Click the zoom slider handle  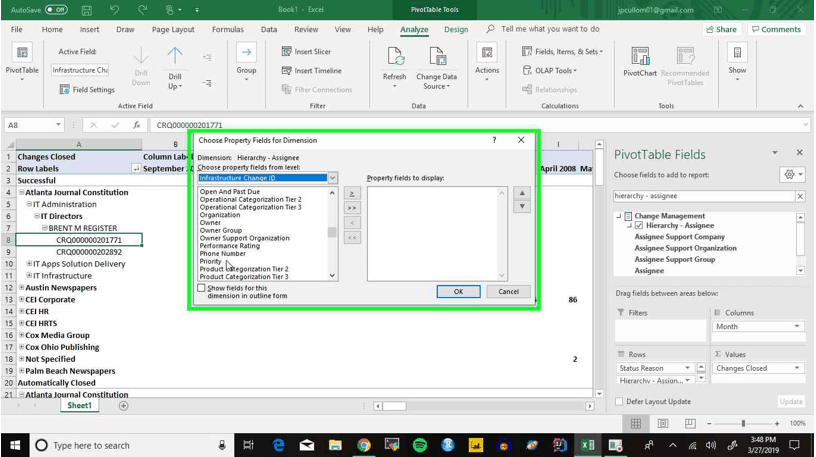(x=743, y=424)
